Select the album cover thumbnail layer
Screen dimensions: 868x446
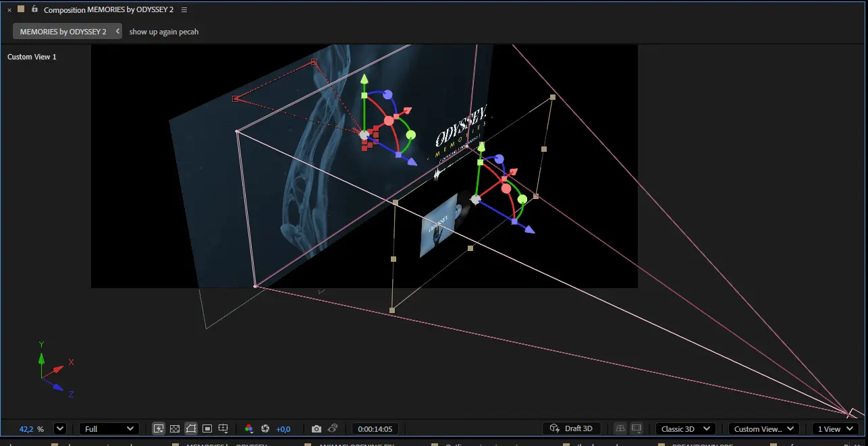tap(439, 226)
